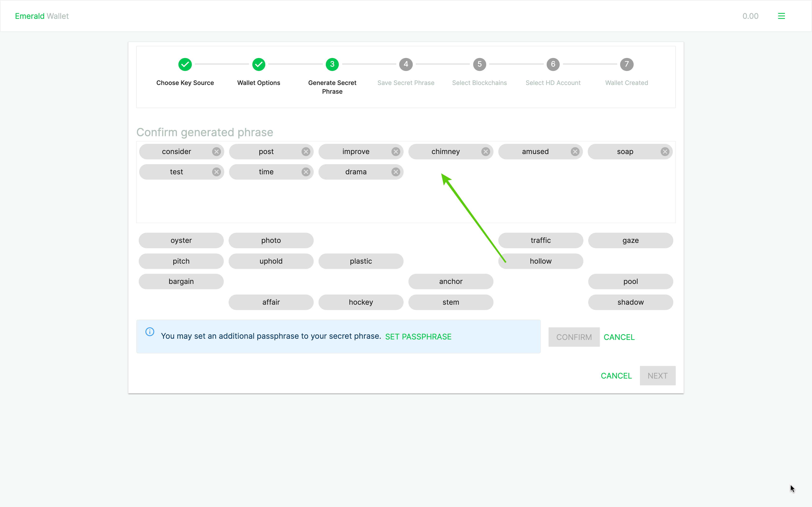
Task: Remove 'post' using its delete icon
Action: 306,152
